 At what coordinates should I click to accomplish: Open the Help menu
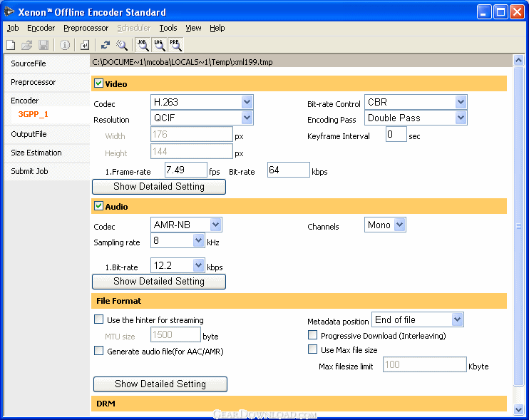[217, 28]
